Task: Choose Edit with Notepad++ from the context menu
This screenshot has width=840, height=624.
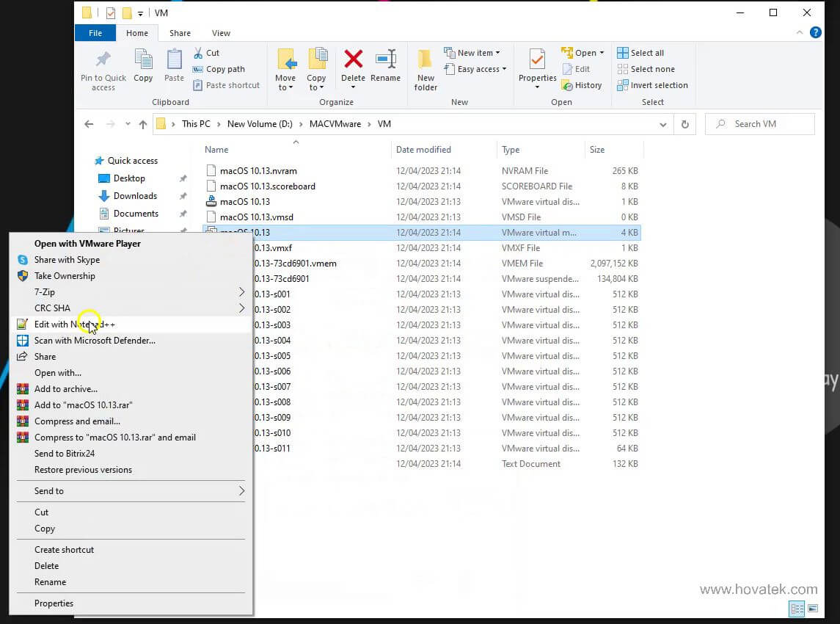Action: point(81,324)
